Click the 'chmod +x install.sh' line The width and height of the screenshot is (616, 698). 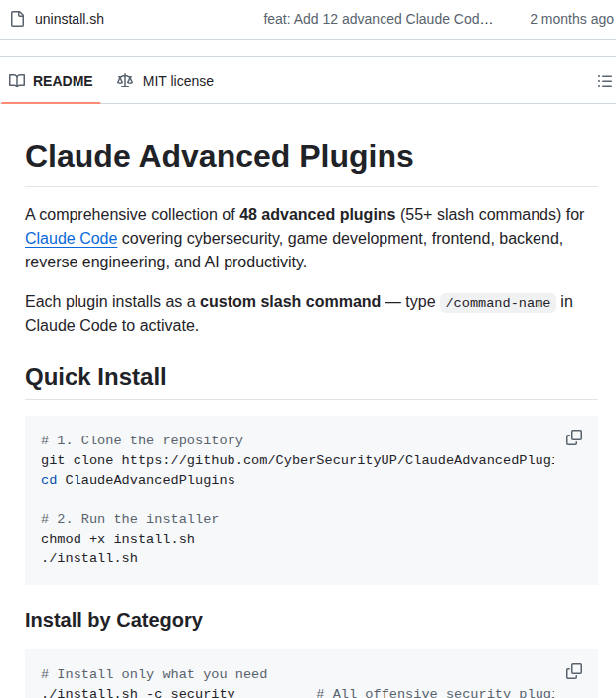[118, 539]
